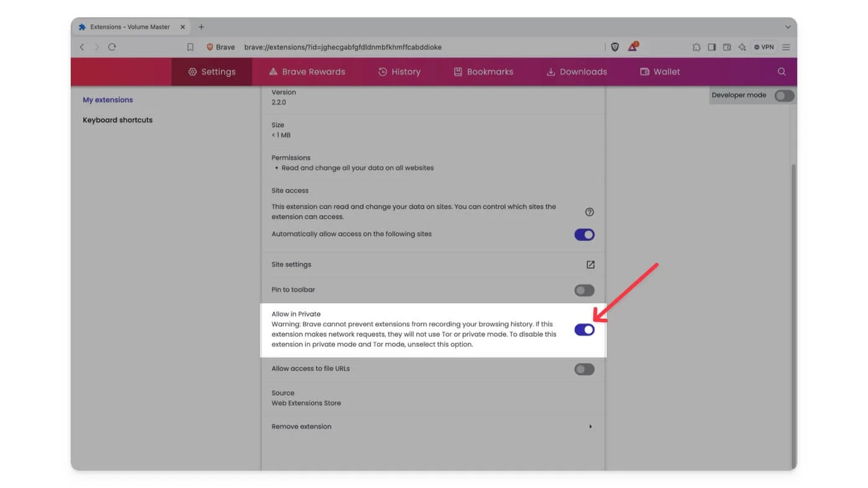This screenshot has width=868, height=488.
Task: Open Brave Rewards menu item
Action: click(x=307, y=72)
